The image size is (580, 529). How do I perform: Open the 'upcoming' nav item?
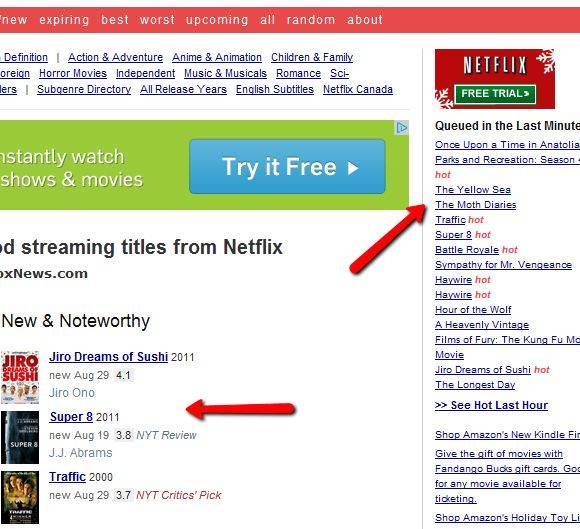217,20
